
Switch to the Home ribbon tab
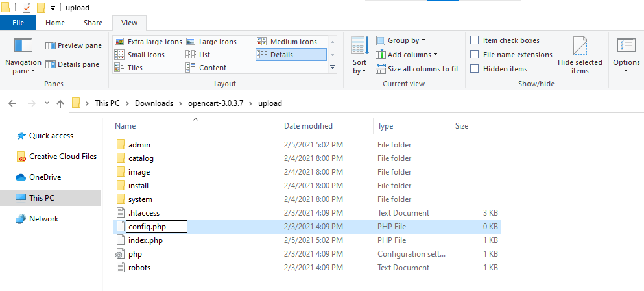click(55, 23)
